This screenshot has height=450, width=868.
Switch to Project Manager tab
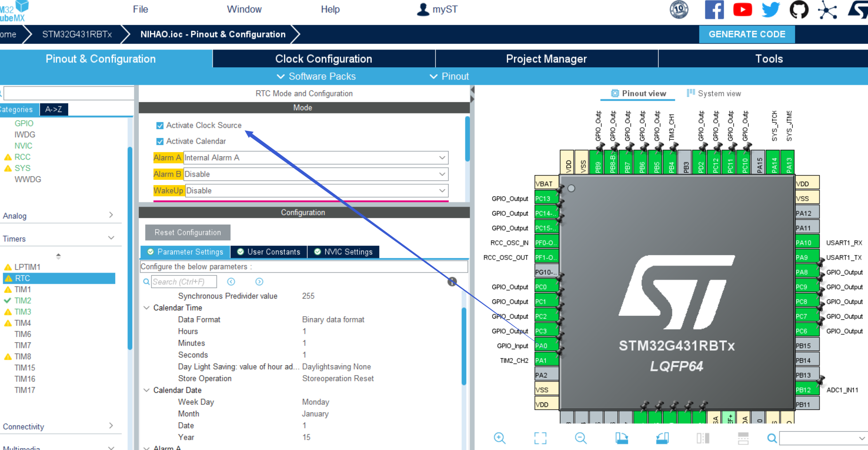(x=546, y=59)
